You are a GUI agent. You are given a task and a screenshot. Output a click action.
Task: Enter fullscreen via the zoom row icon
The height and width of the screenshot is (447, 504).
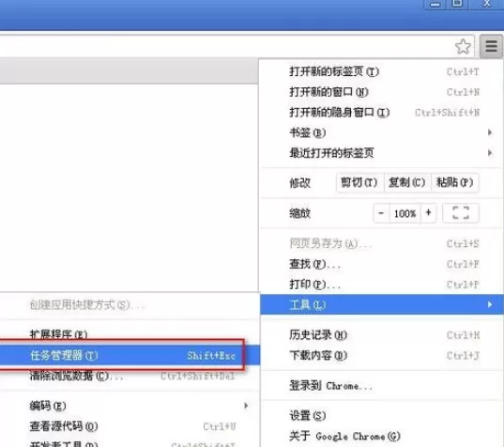(461, 213)
